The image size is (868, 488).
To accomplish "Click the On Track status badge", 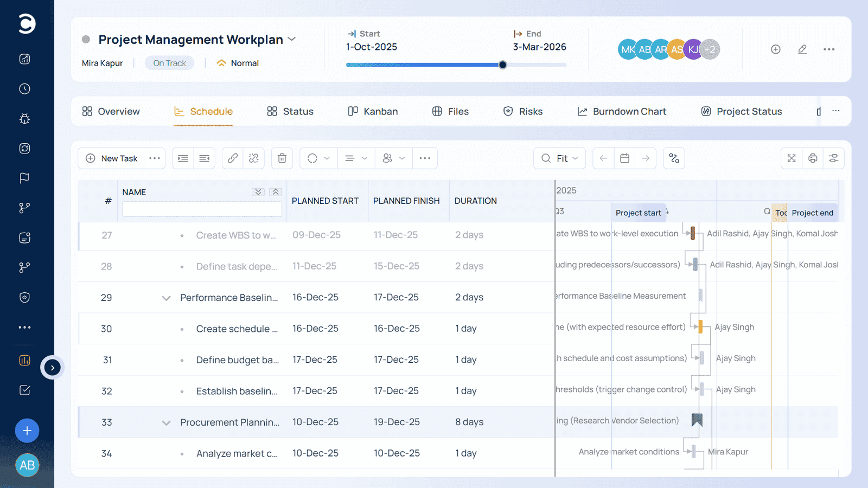I will point(169,63).
